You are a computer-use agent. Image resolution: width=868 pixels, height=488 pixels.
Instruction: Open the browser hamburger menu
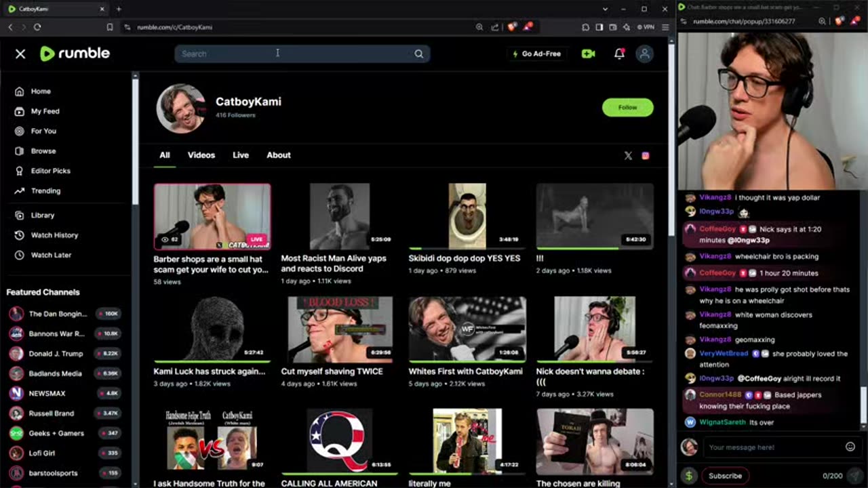[x=665, y=27]
